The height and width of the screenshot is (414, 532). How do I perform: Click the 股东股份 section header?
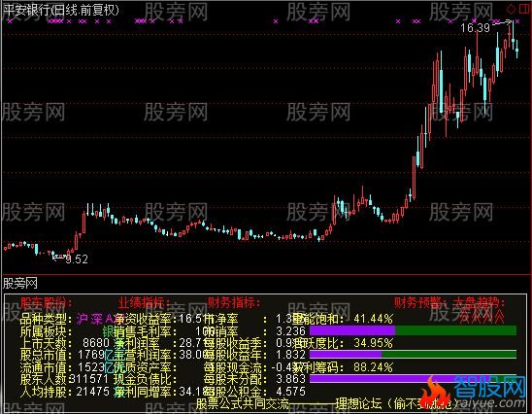pos(47,302)
